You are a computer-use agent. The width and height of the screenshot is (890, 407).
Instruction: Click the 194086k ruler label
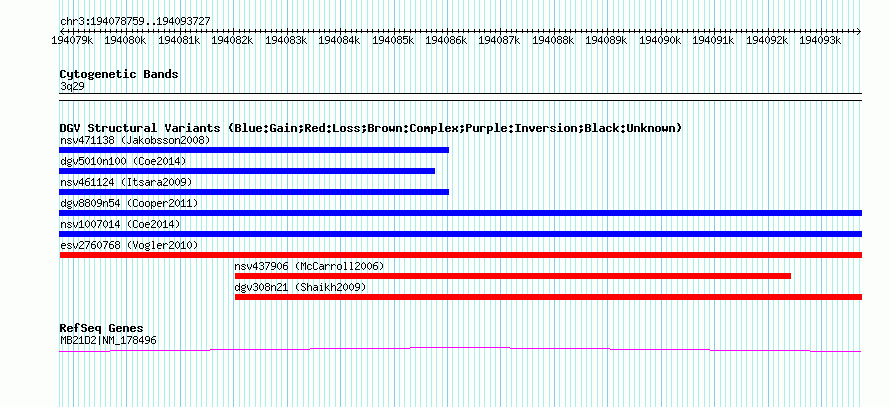pyautogui.click(x=446, y=40)
